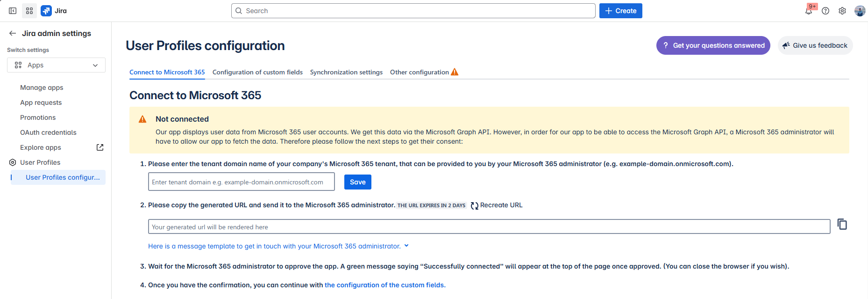Screen dimensions: 868x299
Task: Expand the Apps switch settings dropdown
Action: point(56,65)
